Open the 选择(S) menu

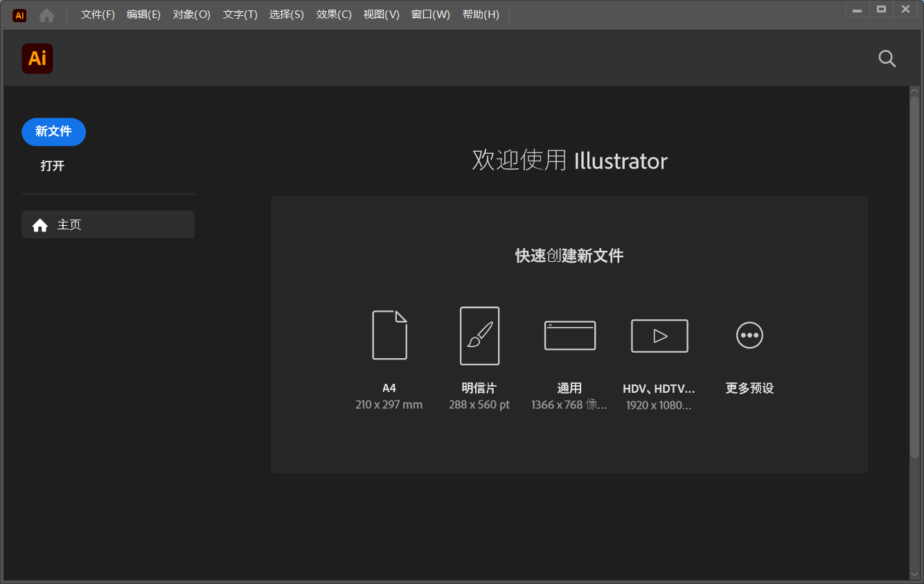286,15
